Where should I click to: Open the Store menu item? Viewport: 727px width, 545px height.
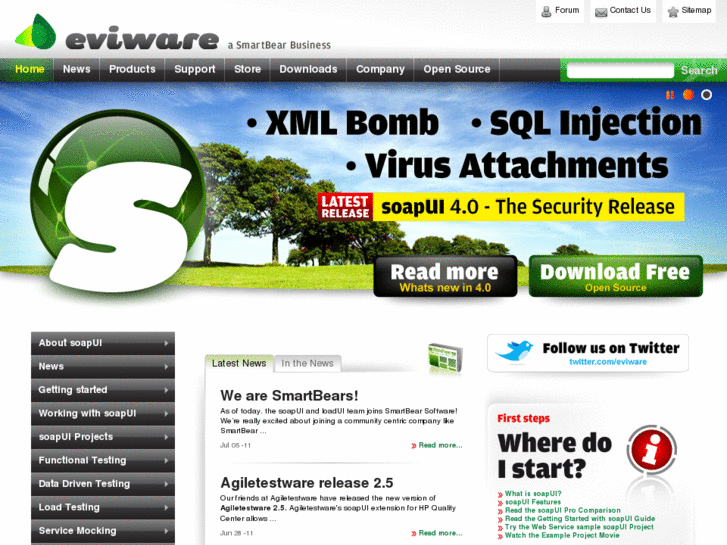pyautogui.click(x=247, y=69)
